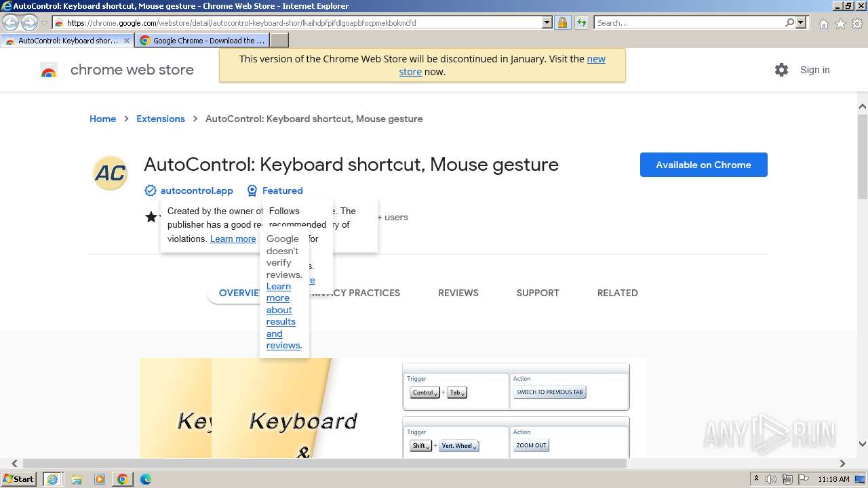Click the Sign in link

pos(814,70)
